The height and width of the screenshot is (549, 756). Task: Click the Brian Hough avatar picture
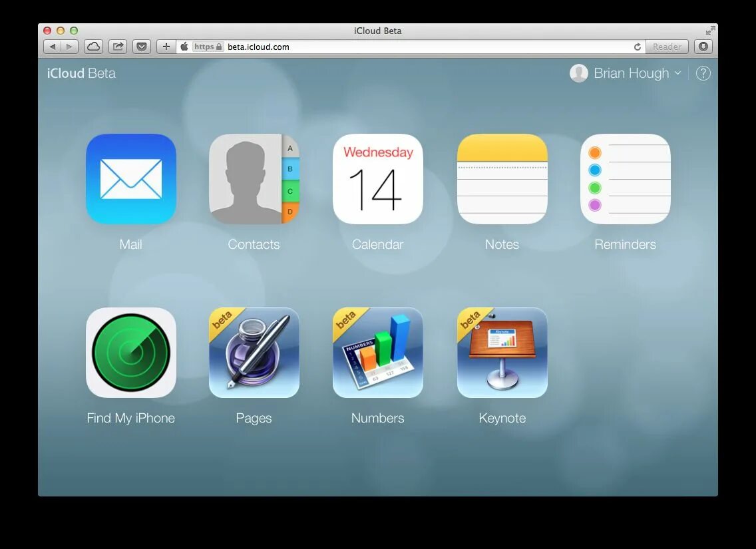[x=578, y=73]
